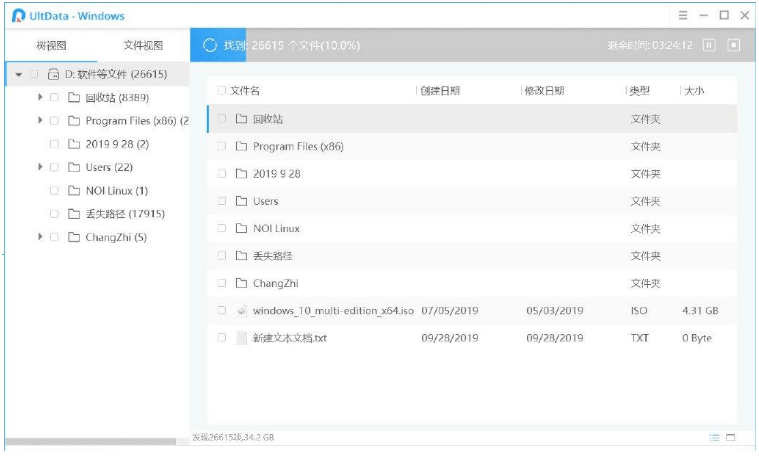Click the text file icon of 新建文本文档.txt
759x456 pixels.
pos(241,338)
